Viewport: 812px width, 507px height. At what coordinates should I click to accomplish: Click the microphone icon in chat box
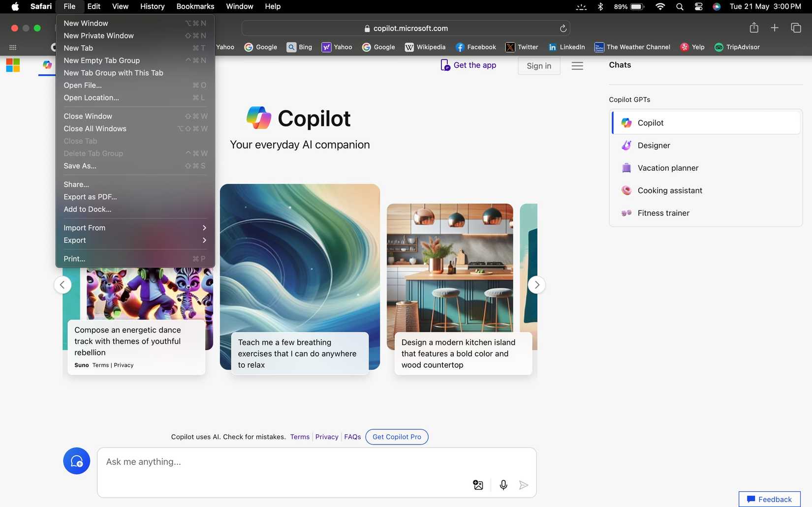[x=503, y=485]
